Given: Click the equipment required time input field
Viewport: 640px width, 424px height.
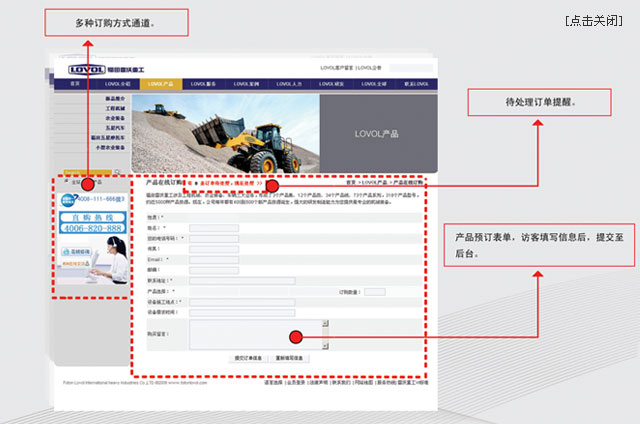Looking at the screenshot, I should (x=242, y=313).
